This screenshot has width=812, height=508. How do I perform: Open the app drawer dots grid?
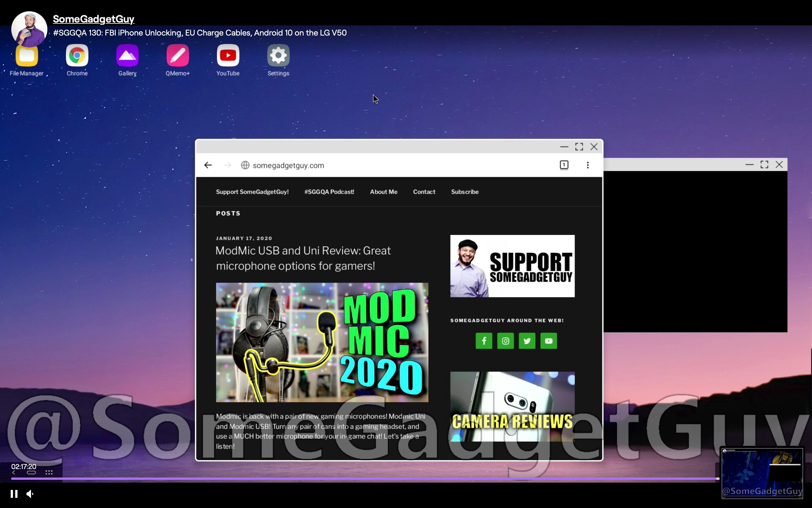[49, 472]
